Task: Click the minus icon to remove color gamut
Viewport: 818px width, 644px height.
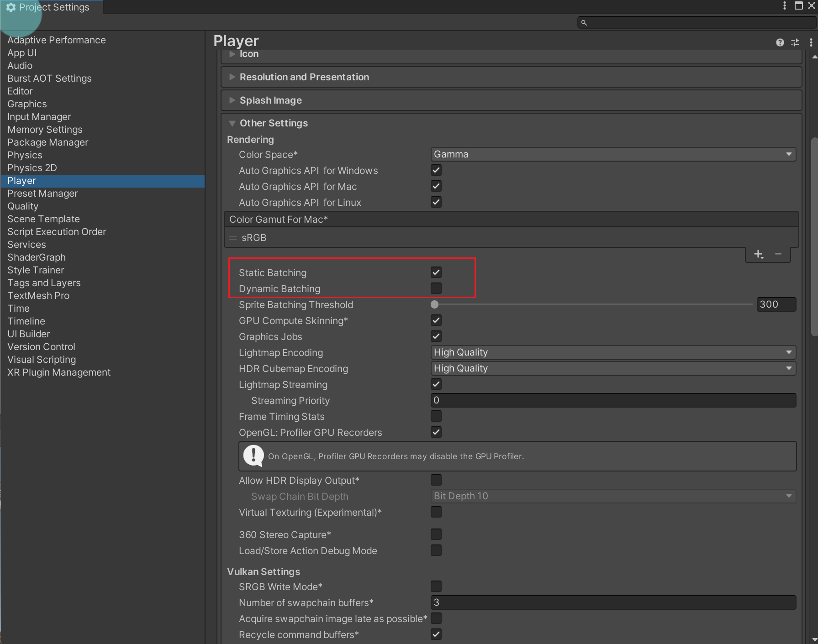Action: 778,254
